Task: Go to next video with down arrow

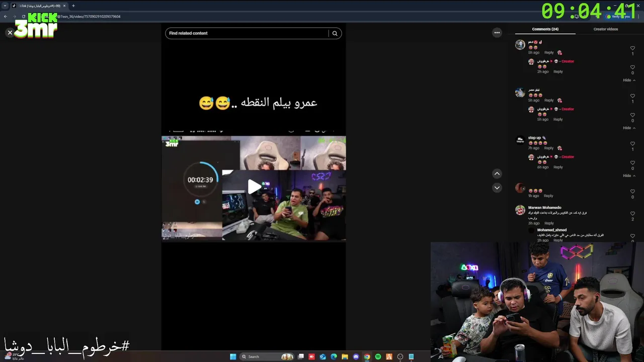Action: coord(497,188)
